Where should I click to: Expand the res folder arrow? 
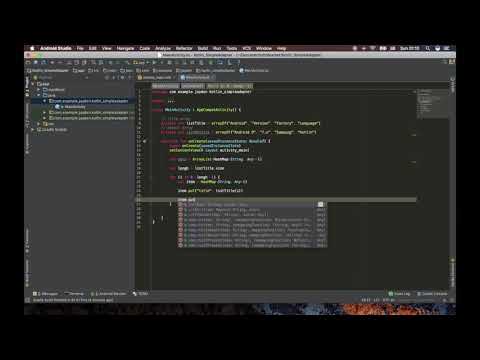point(39,124)
